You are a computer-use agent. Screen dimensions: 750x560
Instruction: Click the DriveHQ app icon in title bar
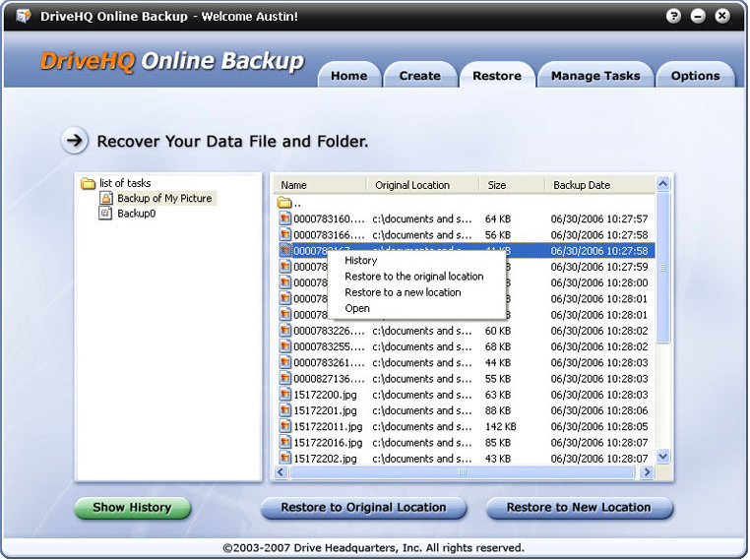[x=23, y=16]
